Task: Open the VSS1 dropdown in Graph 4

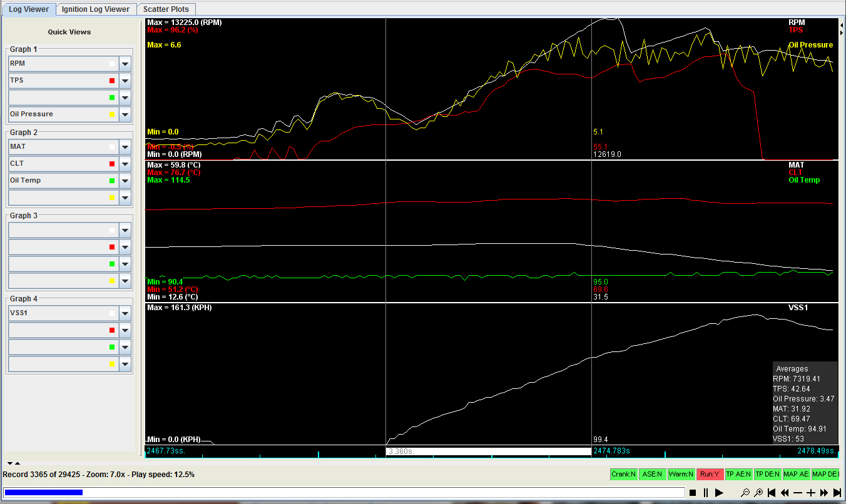Action: point(125,313)
